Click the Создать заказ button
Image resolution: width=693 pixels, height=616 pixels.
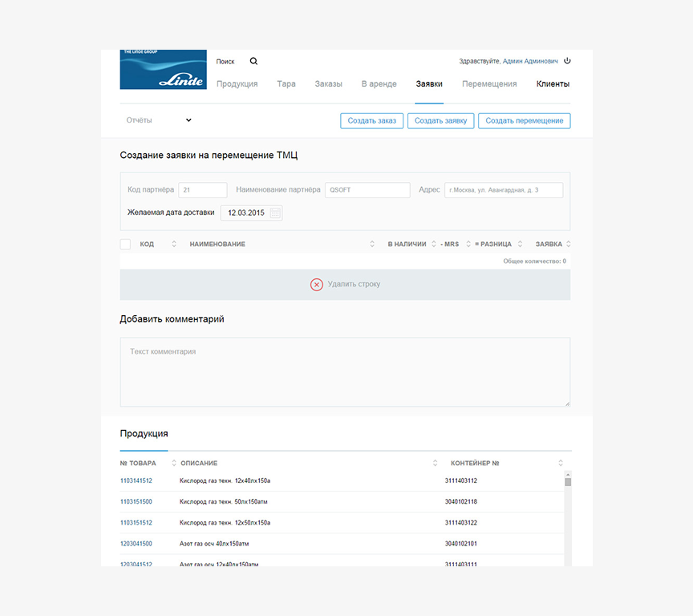(372, 121)
